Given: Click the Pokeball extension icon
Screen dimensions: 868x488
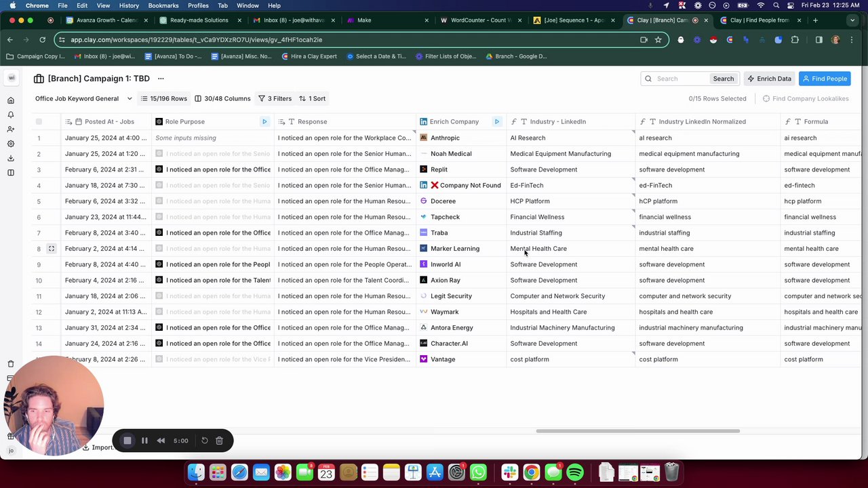Looking at the screenshot, I should 713,39.
